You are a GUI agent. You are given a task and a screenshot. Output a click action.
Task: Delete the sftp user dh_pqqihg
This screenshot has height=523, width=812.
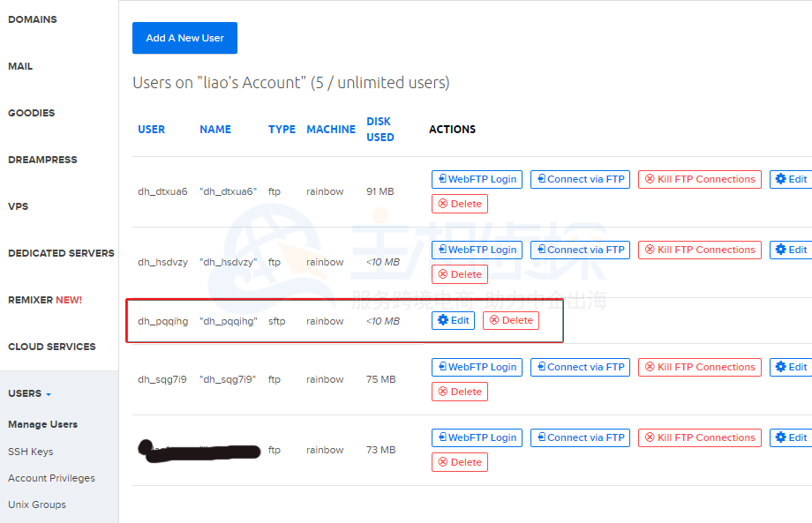coord(510,320)
